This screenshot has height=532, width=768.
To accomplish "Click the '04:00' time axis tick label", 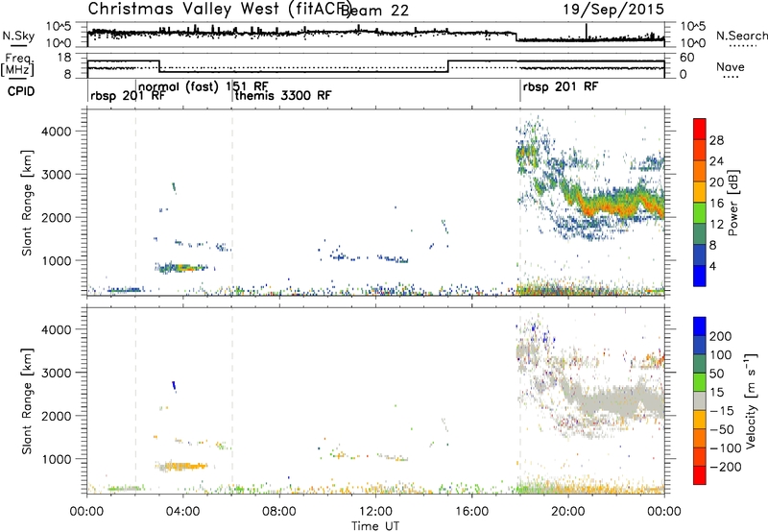I will coord(183,512).
